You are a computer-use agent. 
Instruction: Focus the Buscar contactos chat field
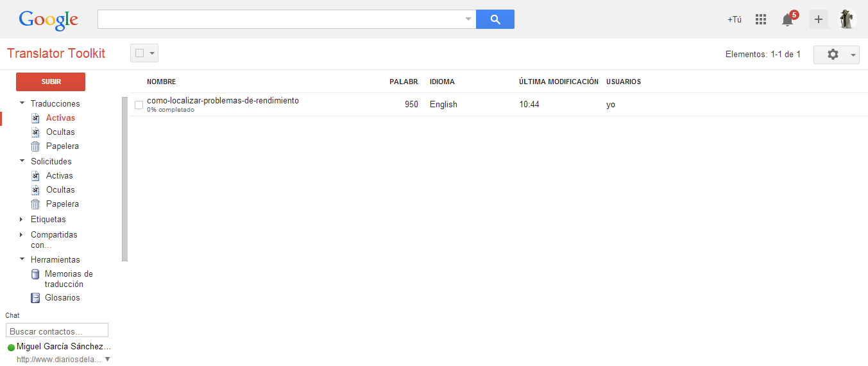(x=57, y=331)
